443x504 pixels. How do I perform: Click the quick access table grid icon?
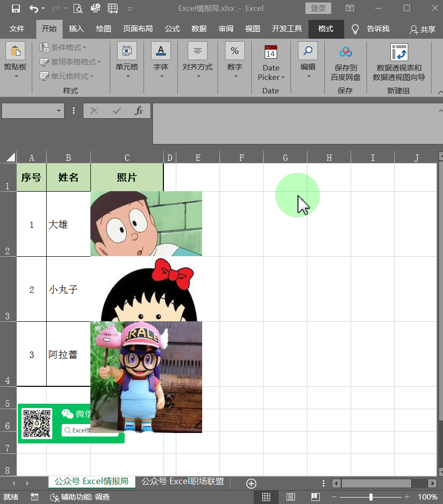tap(113, 8)
